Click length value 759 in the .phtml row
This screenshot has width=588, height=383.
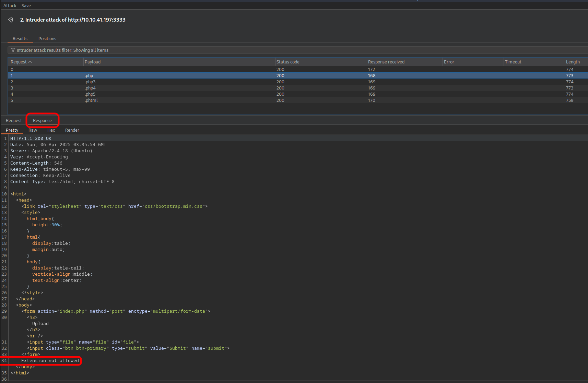(x=569, y=100)
